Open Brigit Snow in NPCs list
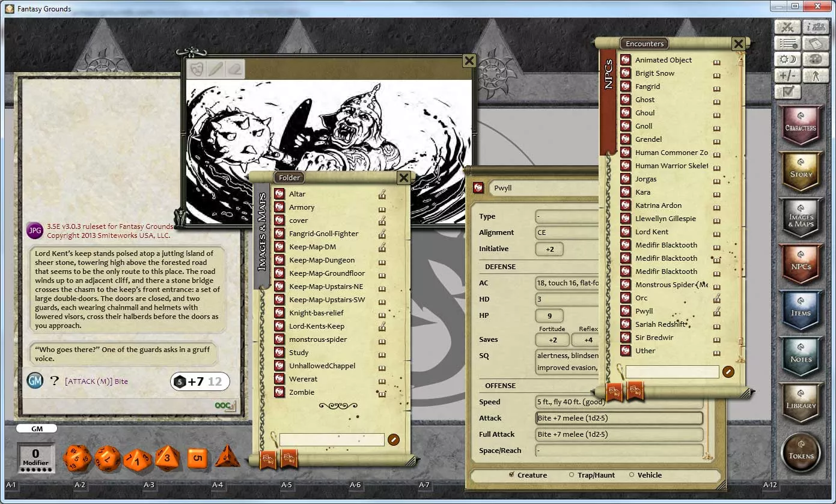 [x=654, y=73]
